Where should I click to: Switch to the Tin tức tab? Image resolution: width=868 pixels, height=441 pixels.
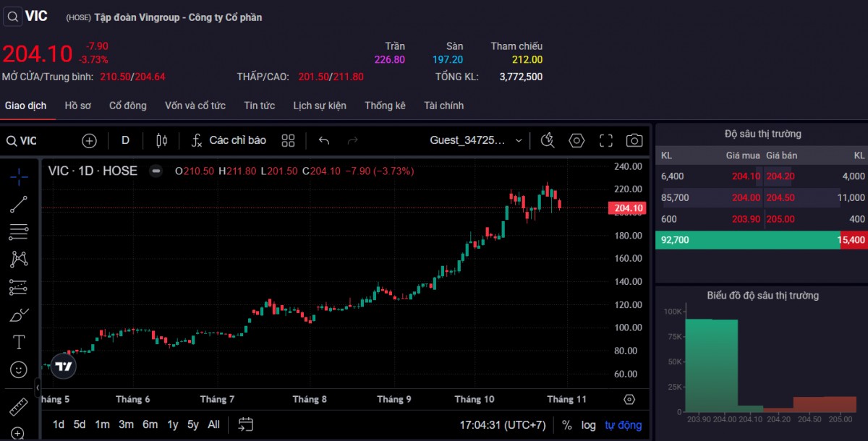(259, 106)
